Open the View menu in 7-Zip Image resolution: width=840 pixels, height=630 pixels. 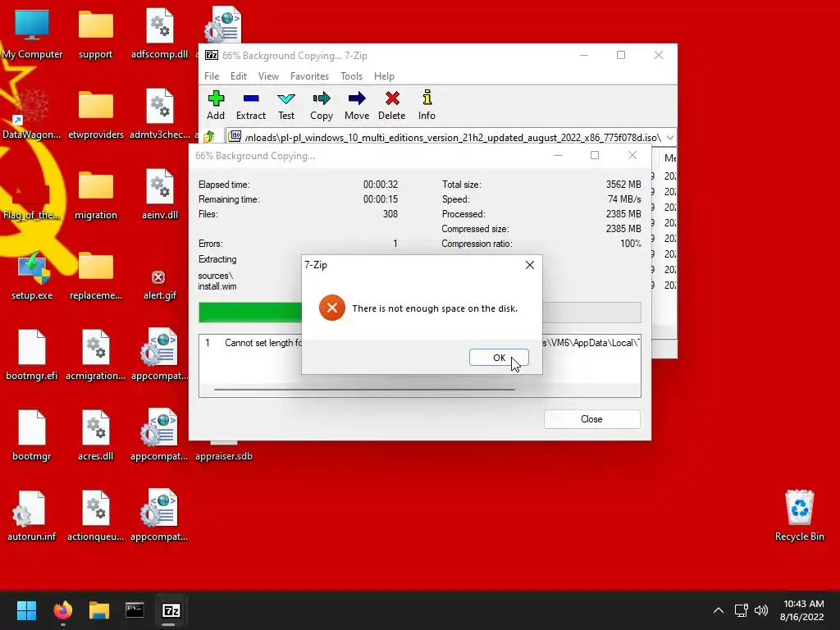tap(268, 76)
